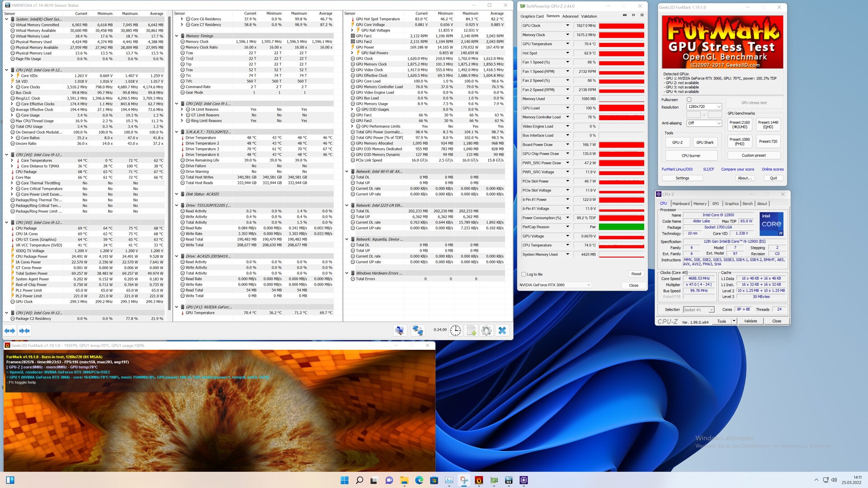Open File Explorer from the taskbar
The height and width of the screenshot is (488, 868).
pyautogui.click(x=404, y=480)
